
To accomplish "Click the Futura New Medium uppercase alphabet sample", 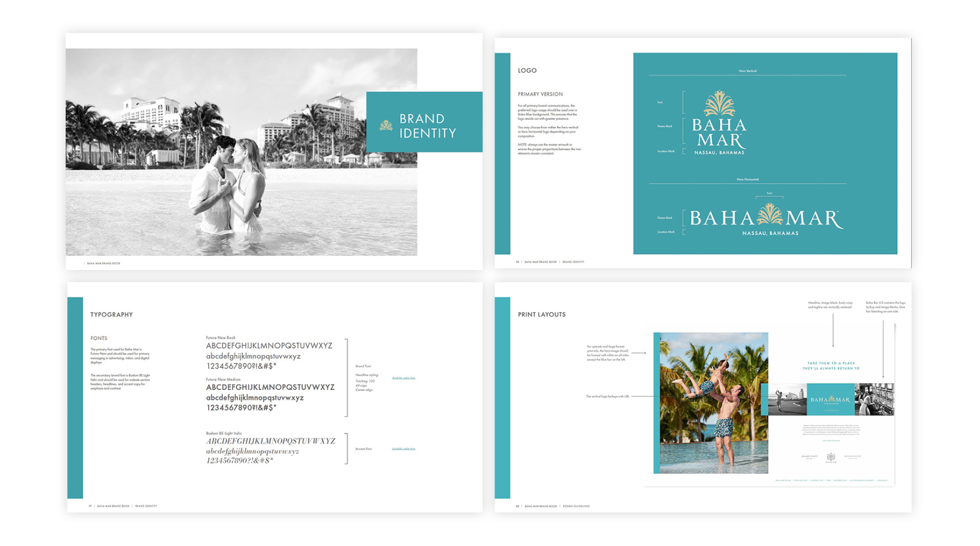I will (x=271, y=387).
